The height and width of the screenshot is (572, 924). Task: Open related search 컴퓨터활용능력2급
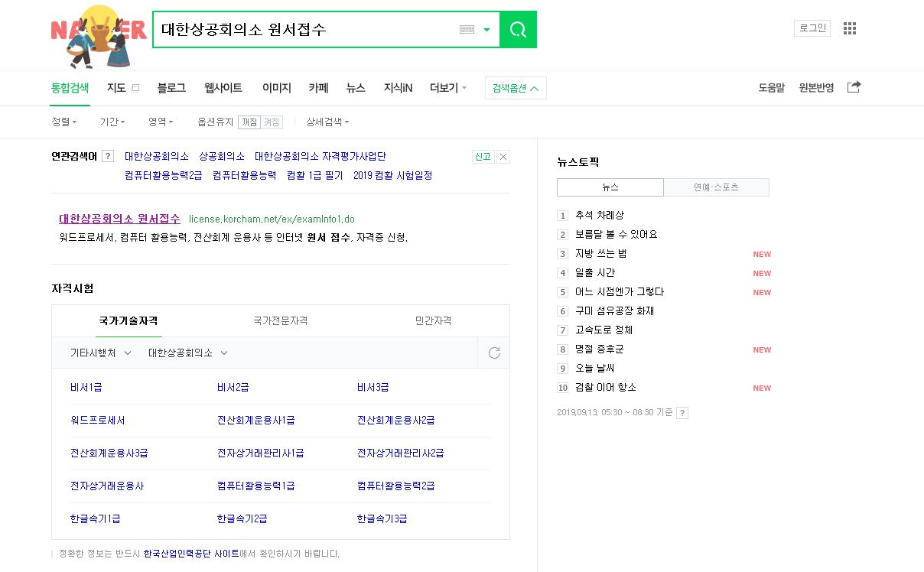tap(164, 175)
